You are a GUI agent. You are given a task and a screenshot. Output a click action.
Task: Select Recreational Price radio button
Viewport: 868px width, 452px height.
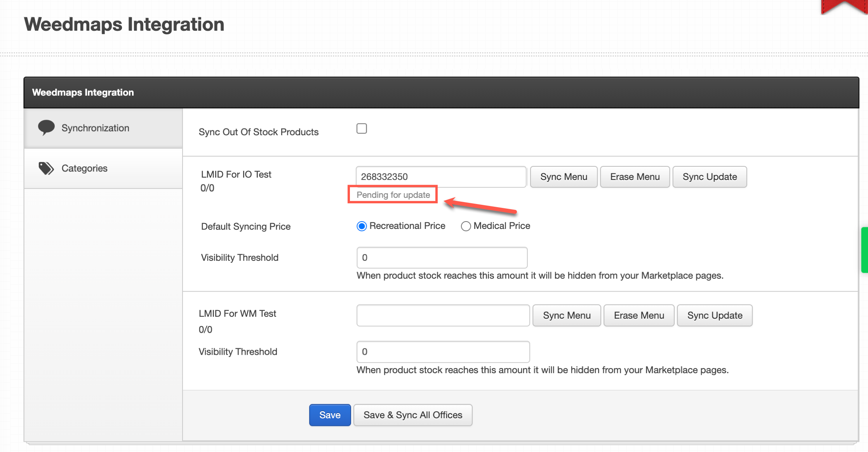point(362,226)
